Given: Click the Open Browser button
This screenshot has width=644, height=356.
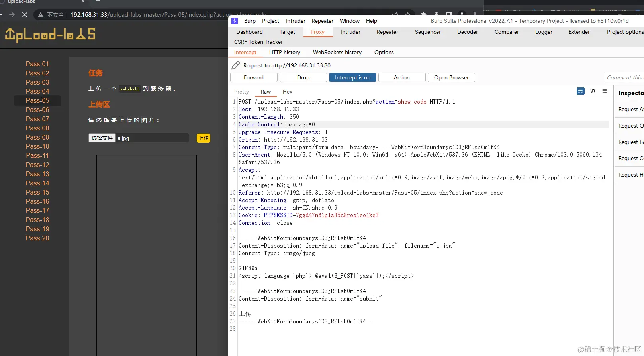Looking at the screenshot, I should click(451, 77).
